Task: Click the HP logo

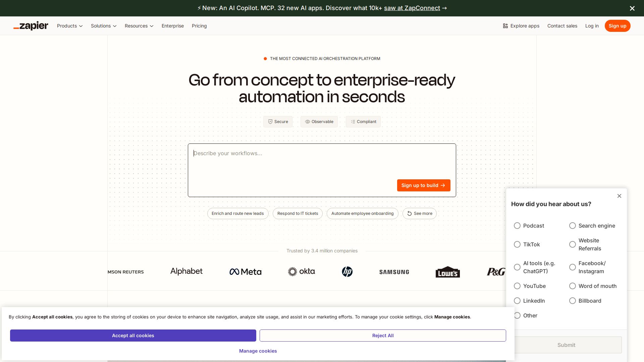Action: tap(347, 271)
